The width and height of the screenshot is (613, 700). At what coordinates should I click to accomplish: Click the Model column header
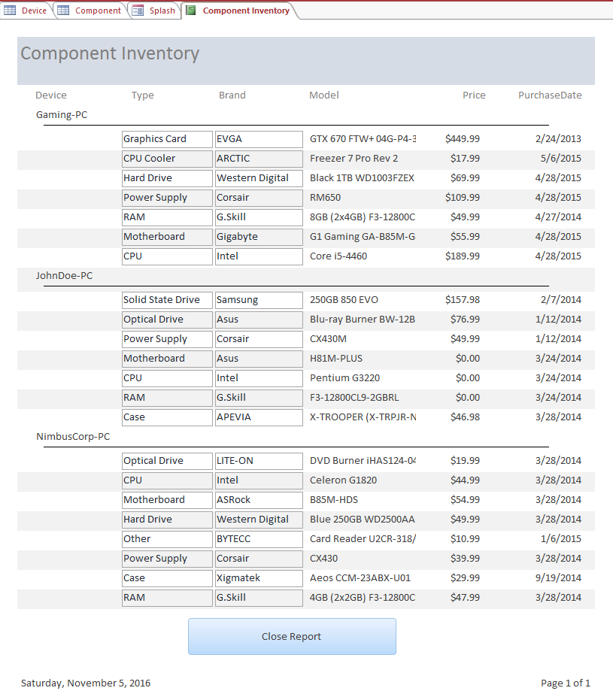point(324,95)
